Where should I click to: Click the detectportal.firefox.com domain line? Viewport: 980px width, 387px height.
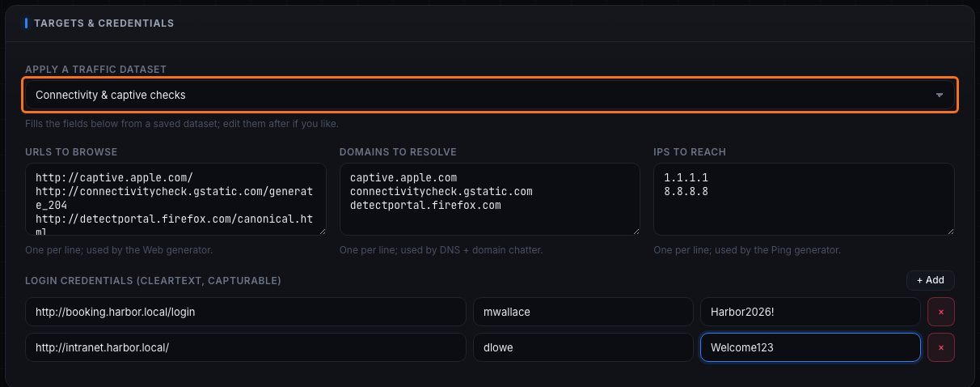425,206
